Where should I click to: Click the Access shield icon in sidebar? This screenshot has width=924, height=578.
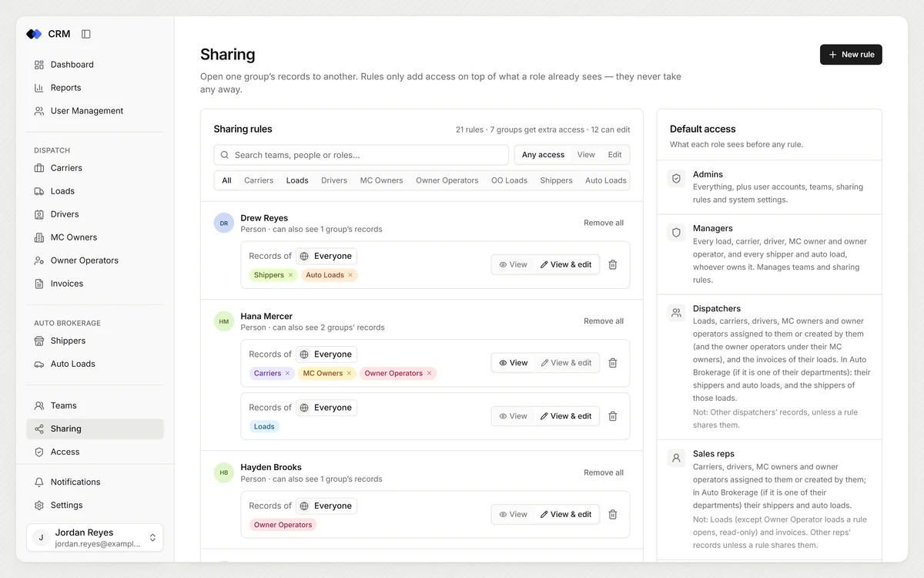[x=39, y=452]
